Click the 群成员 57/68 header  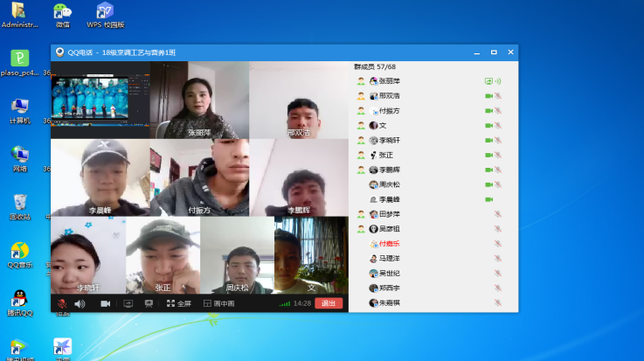[375, 66]
